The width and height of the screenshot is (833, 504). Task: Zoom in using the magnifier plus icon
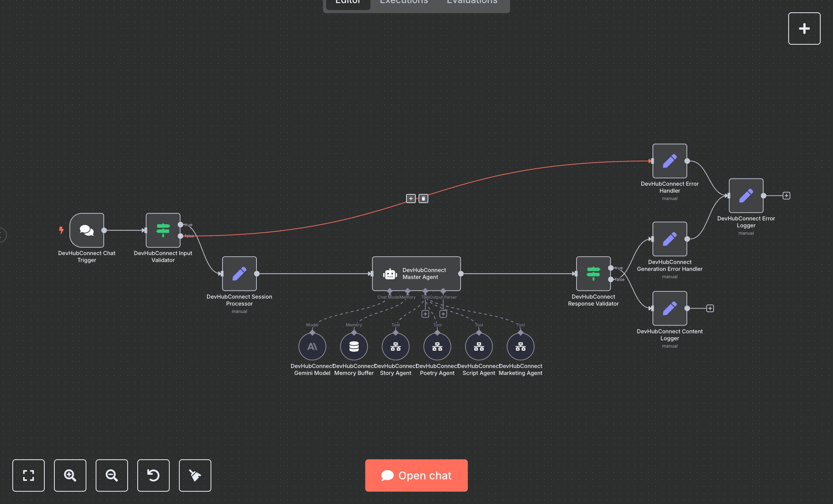pyautogui.click(x=70, y=475)
